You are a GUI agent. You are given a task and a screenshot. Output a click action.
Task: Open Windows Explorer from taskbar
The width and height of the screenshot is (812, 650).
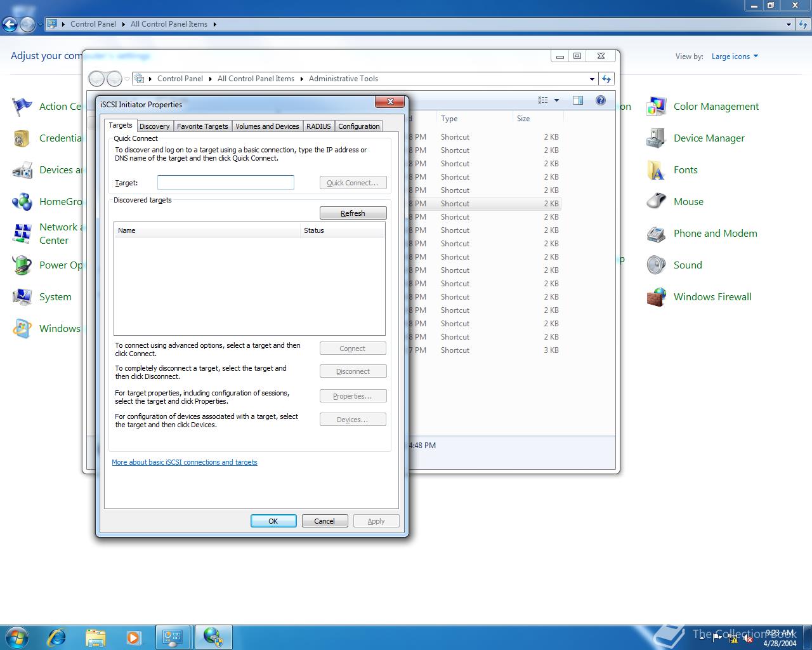tap(95, 637)
